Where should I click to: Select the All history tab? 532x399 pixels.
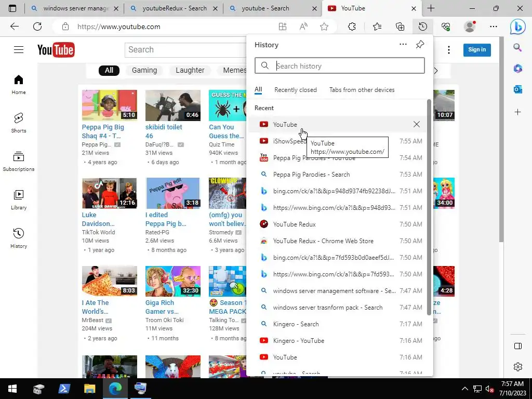[258, 90]
